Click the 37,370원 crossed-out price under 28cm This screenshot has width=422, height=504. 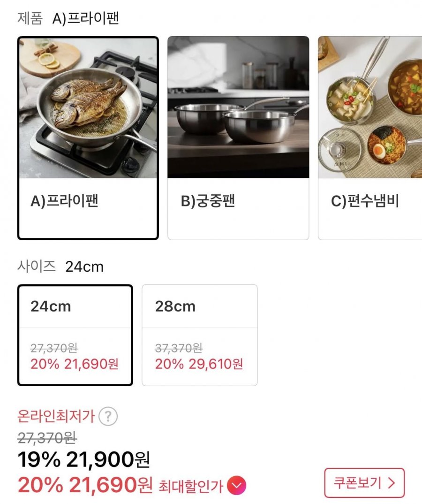coord(179,348)
